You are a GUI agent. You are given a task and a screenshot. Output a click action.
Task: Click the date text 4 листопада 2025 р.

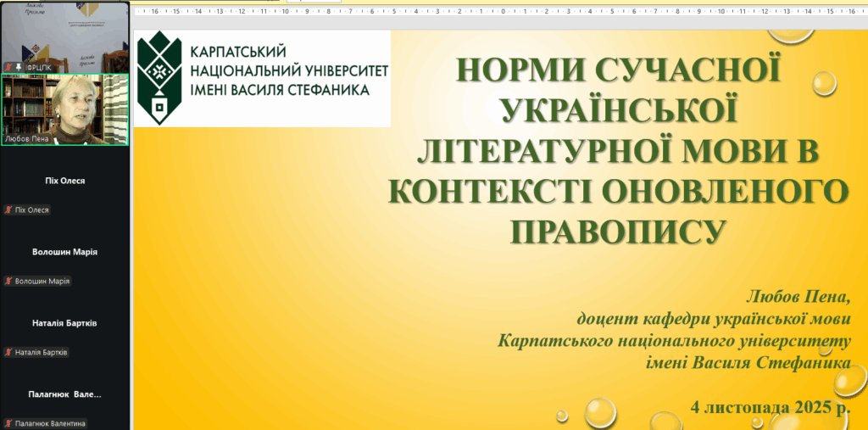point(770,406)
